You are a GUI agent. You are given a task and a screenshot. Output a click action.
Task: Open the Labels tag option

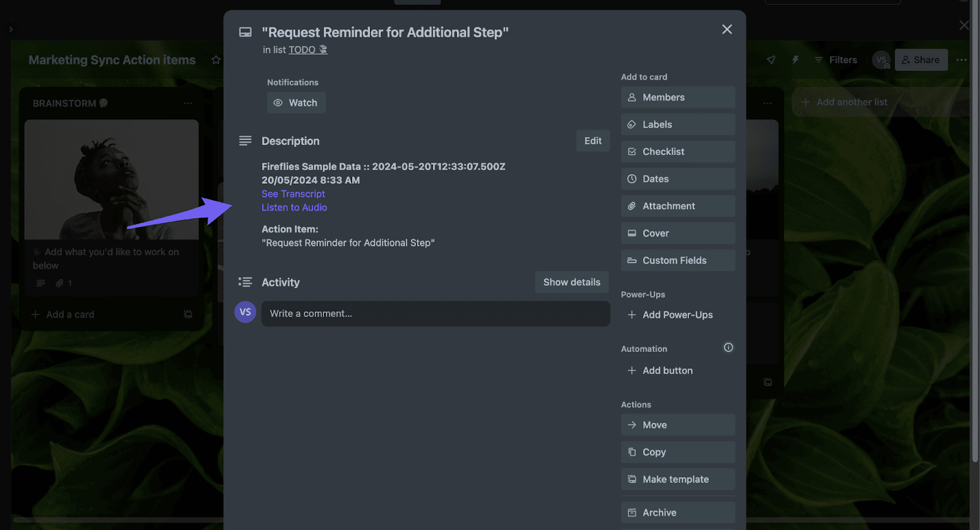tap(678, 124)
